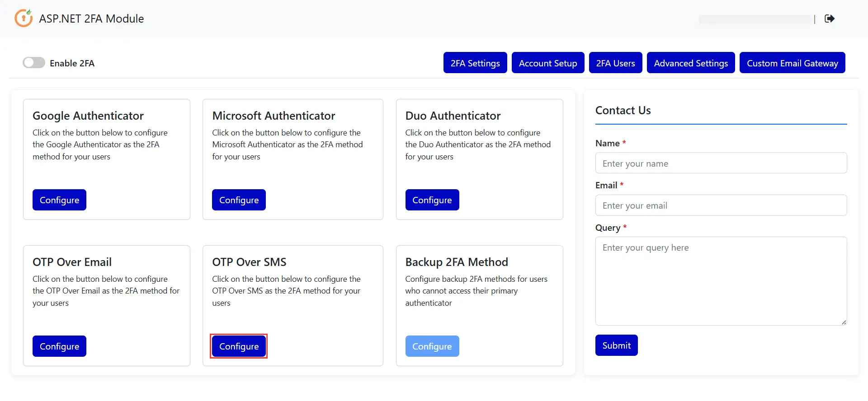This screenshot has width=868, height=401.
Task: Click the logout arrow icon
Action: [830, 19]
